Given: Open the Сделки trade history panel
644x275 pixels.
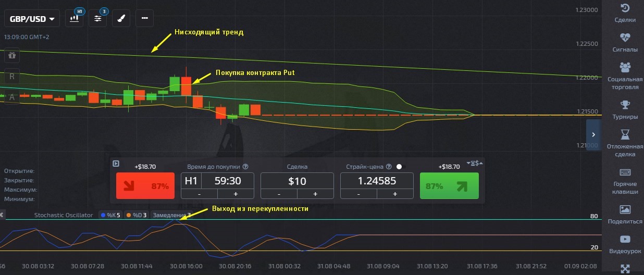Looking at the screenshot, I should pyautogui.click(x=625, y=13).
